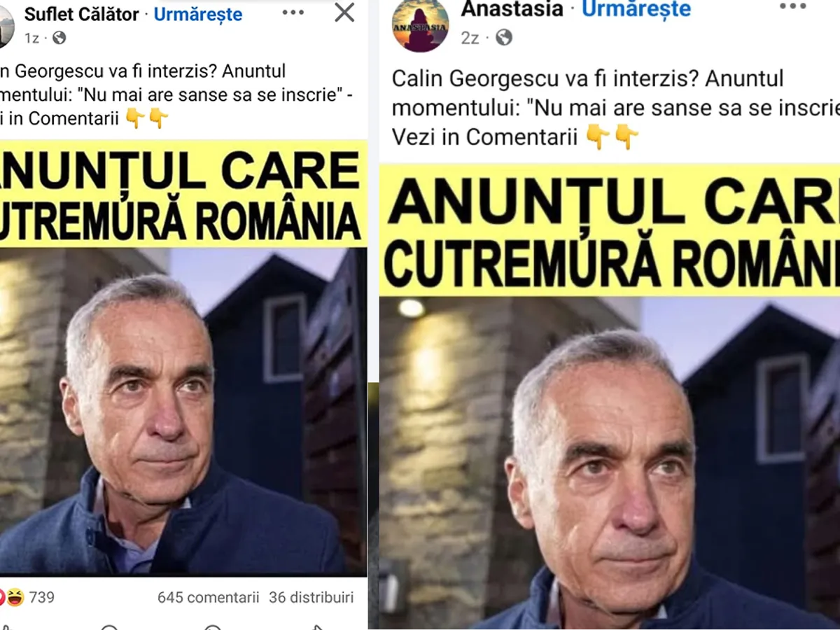View the 36 distribuiri list
This screenshot has width=840, height=630.
click(311, 597)
